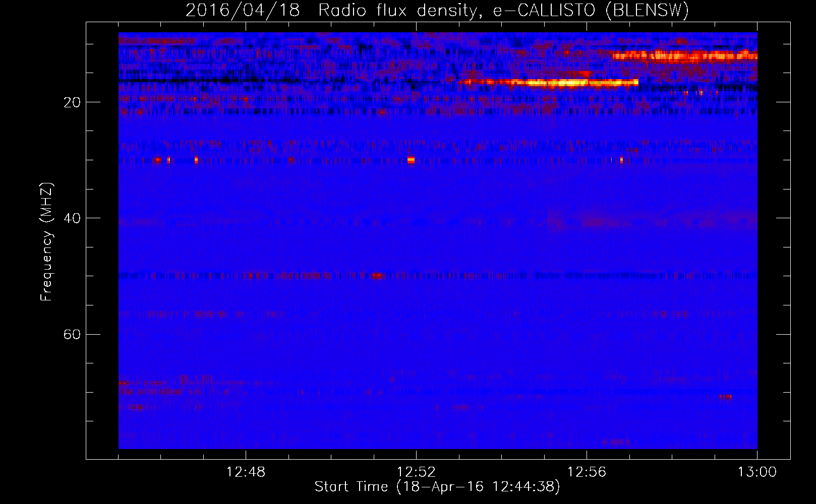This screenshot has height=504, width=816.
Task: Click the 'Frequency (MHZ)' axis label
Action: [46, 242]
